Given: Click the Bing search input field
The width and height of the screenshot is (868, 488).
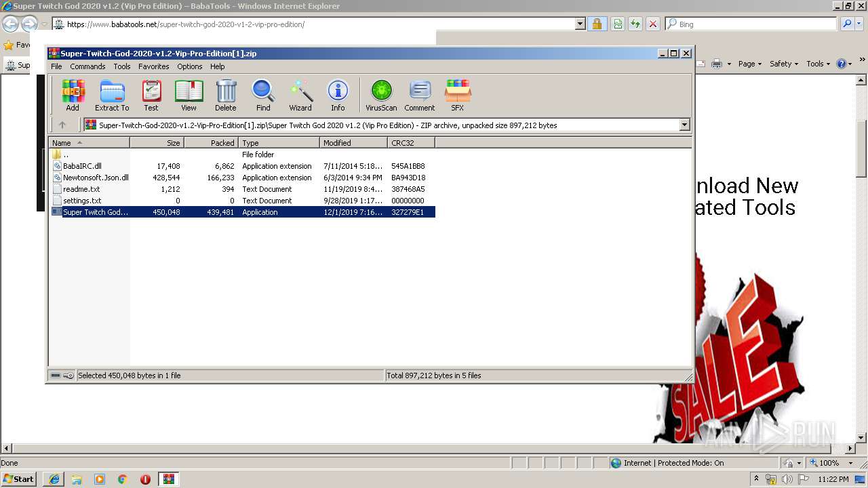Looking at the screenshot, I should tap(751, 24).
